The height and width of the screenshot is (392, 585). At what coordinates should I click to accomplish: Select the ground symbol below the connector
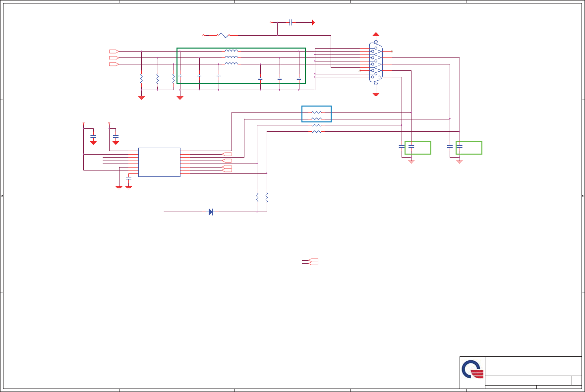coord(376,94)
